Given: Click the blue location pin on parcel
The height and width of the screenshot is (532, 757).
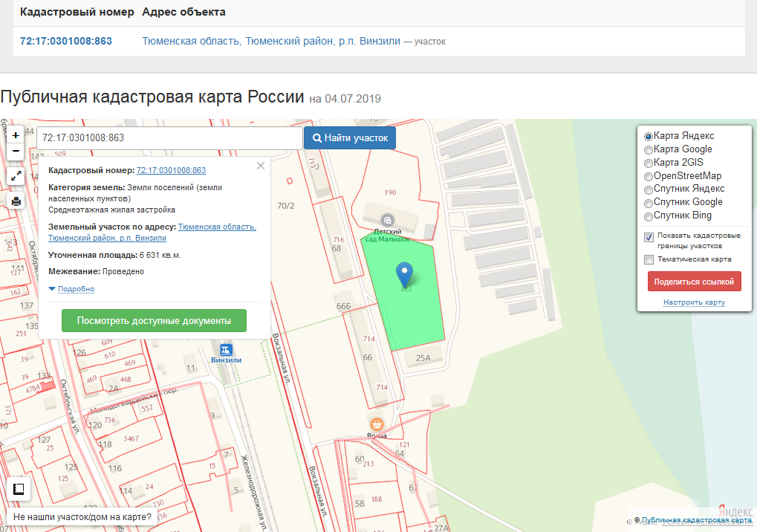Looking at the screenshot, I should 404,274.
